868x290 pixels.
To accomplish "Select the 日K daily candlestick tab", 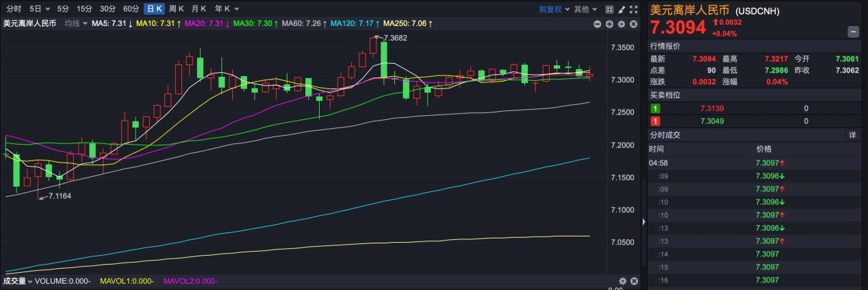I will [154, 9].
